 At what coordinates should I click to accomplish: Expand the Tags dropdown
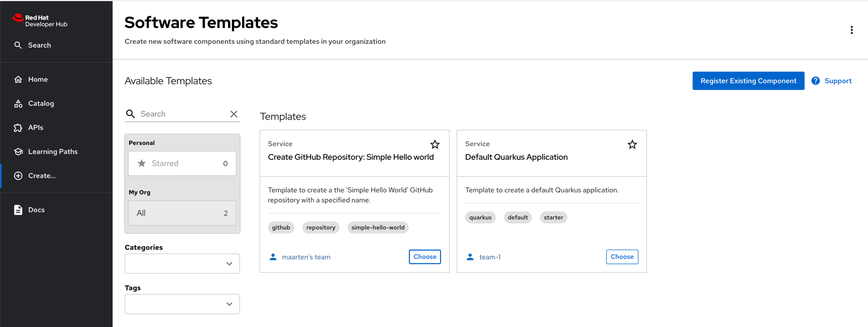(x=182, y=304)
